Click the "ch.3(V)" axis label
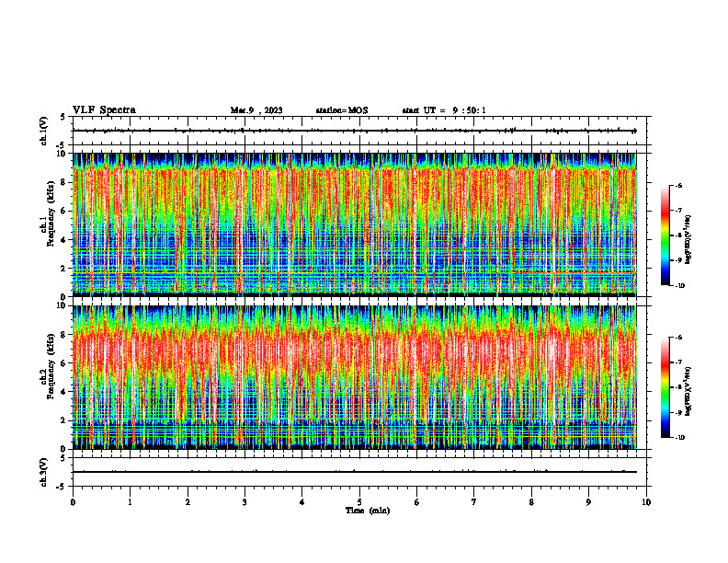Image resolution: width=728 pixels, height=563 pixels. 44,472
